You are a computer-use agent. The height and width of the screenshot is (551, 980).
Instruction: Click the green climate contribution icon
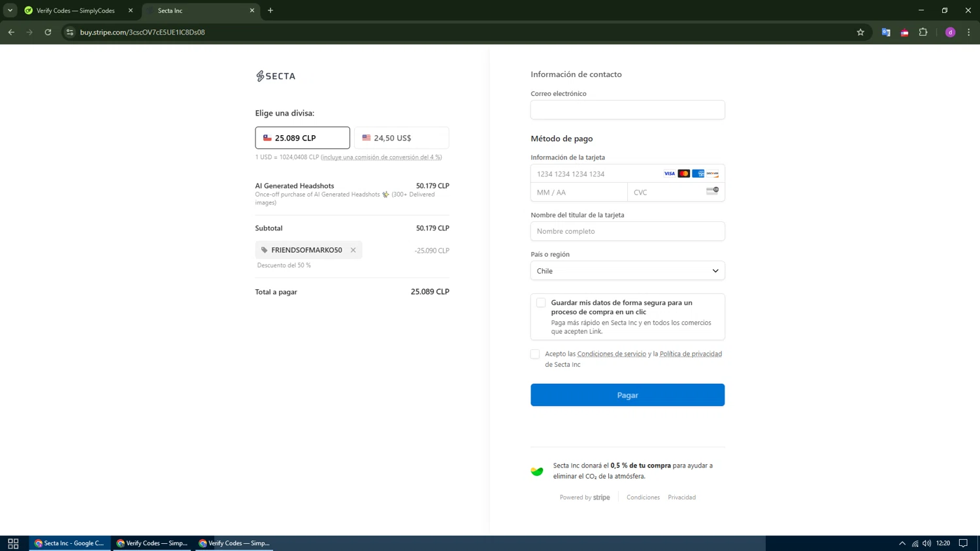(x=537, y=471)
